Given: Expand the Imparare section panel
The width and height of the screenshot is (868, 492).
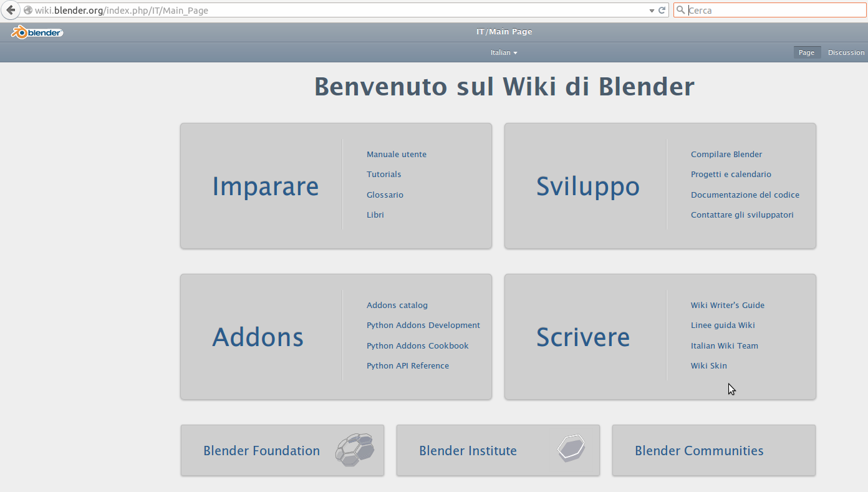Looking at the screenshot, I should click(x=265, y=186).
